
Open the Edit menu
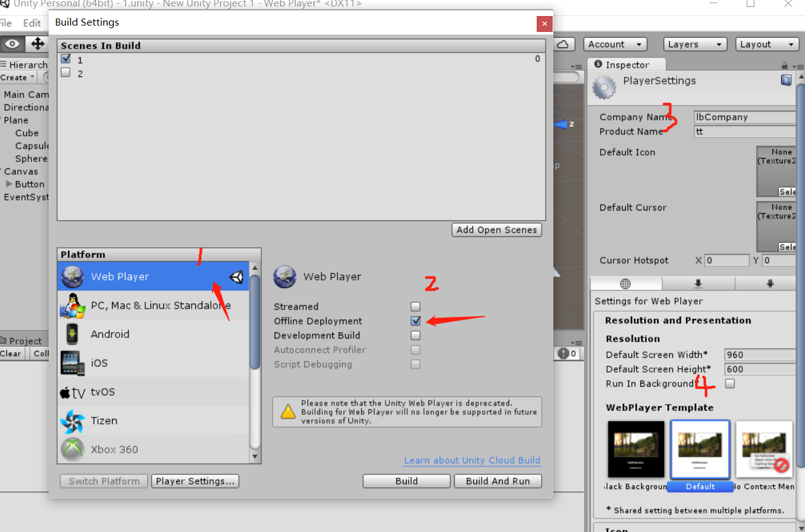click(x=31, y=22)
